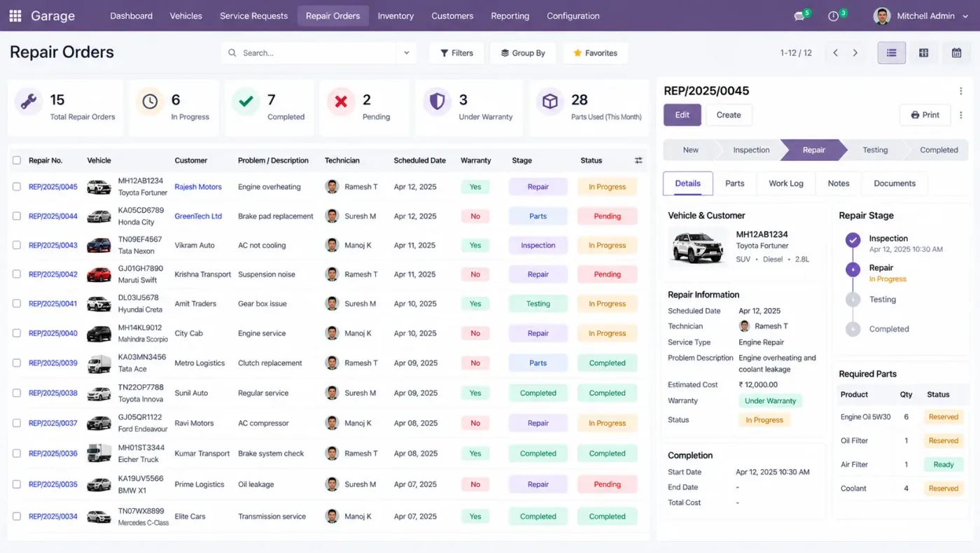Set stage to Testing in status bar
The image size is (980, 553).
point(875,150)
